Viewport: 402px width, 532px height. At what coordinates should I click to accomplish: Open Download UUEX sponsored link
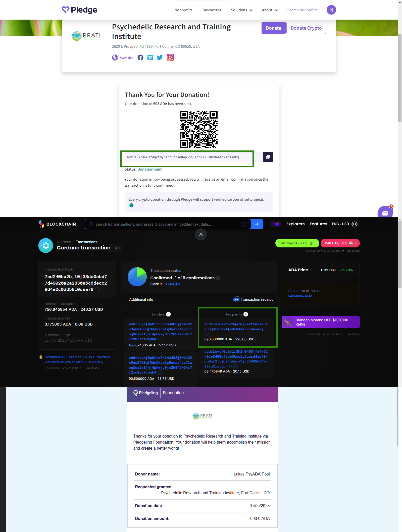pos(78,359)
